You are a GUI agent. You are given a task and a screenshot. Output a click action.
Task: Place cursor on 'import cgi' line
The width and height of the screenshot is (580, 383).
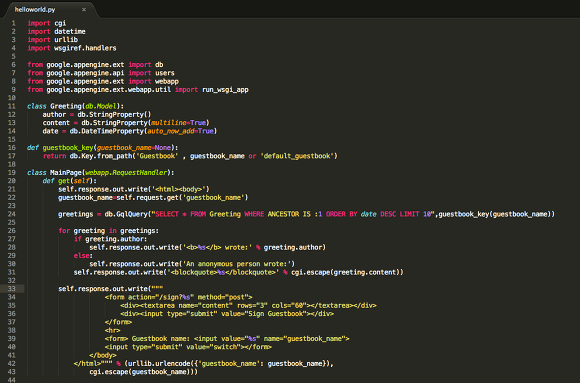tap(47, 23)
